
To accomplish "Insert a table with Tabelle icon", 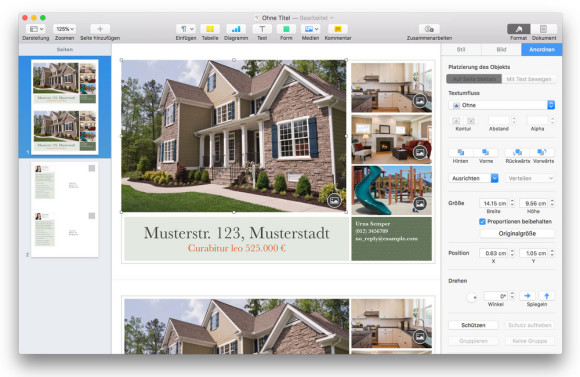I will pos(210,29).
